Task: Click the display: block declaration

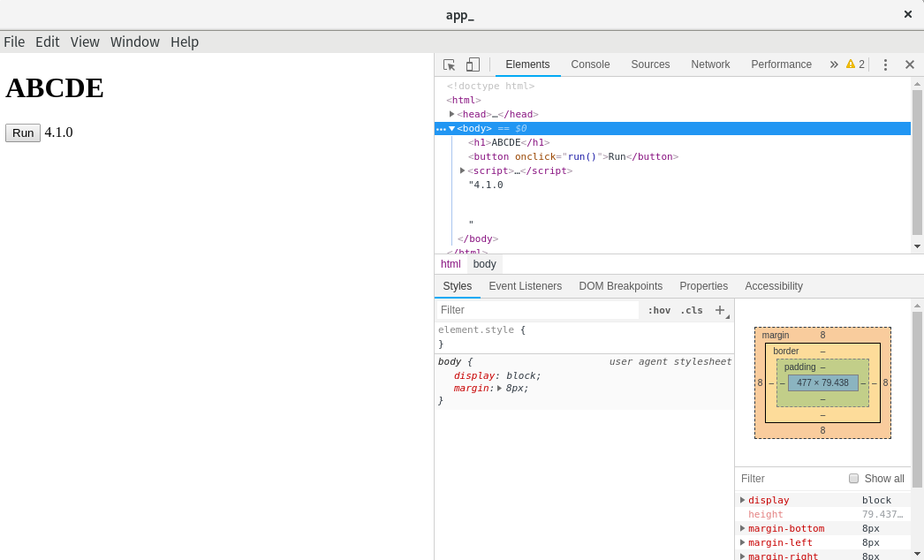Action: (496, 375)
